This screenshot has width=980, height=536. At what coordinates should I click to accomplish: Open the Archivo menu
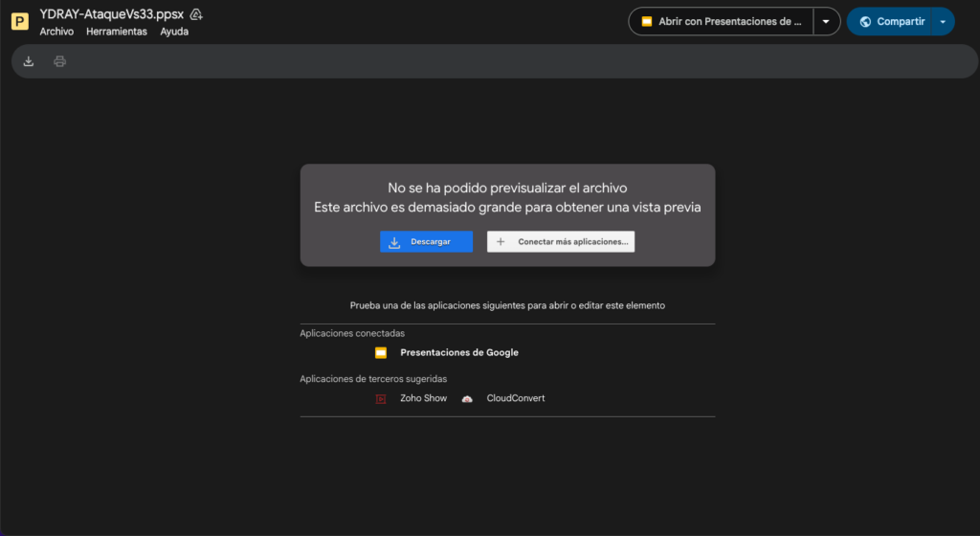tap(56, 32)
